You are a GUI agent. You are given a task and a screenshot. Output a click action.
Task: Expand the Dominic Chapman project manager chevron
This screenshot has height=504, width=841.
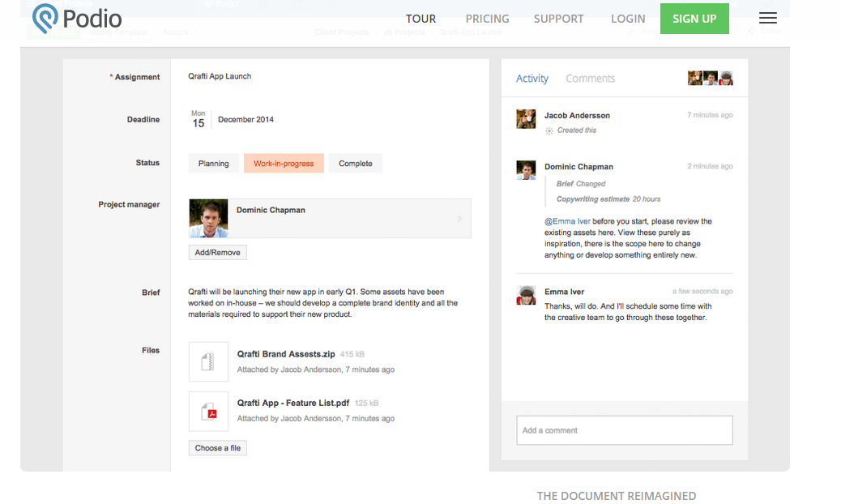point(459,219)
